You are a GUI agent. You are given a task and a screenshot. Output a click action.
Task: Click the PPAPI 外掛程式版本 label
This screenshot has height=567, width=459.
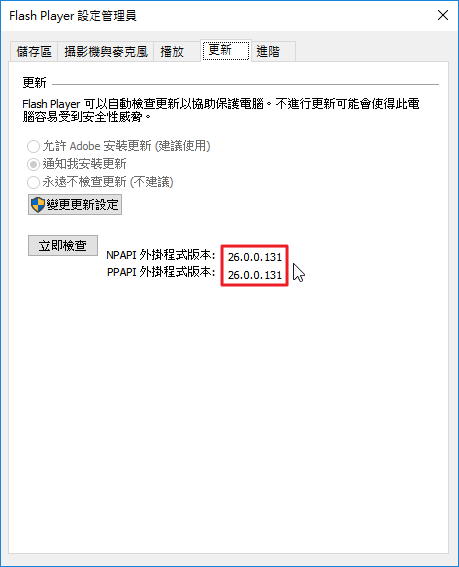161,272
